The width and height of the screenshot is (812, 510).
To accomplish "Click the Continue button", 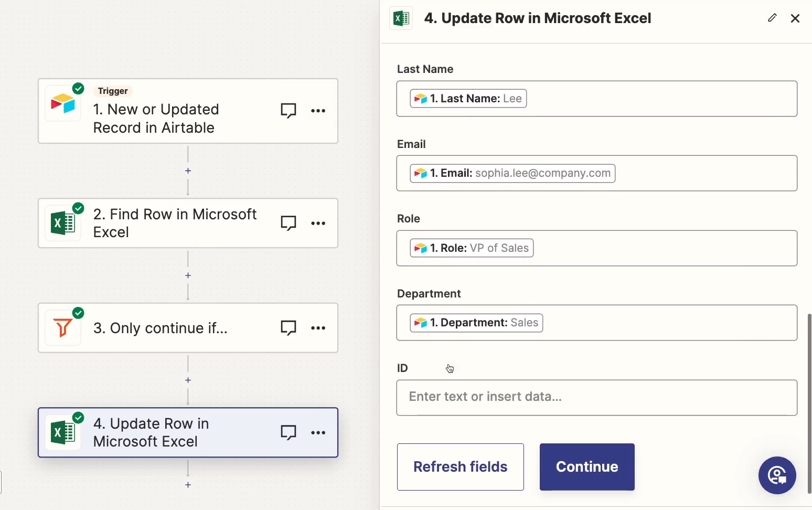I will [587, 467].
